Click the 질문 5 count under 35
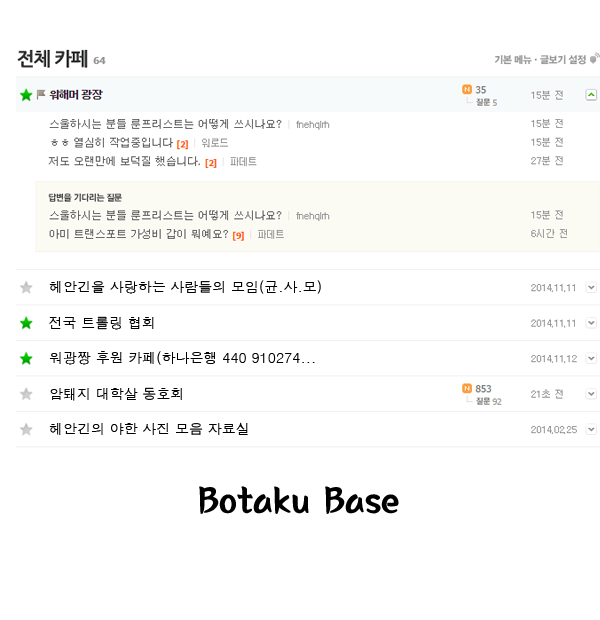This screenshot has height=620, width=600. [486, 102]
